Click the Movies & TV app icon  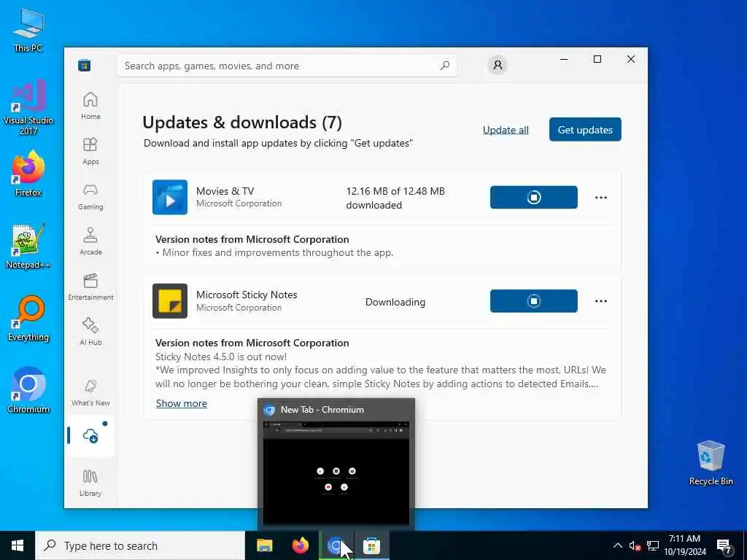[170, 197]
